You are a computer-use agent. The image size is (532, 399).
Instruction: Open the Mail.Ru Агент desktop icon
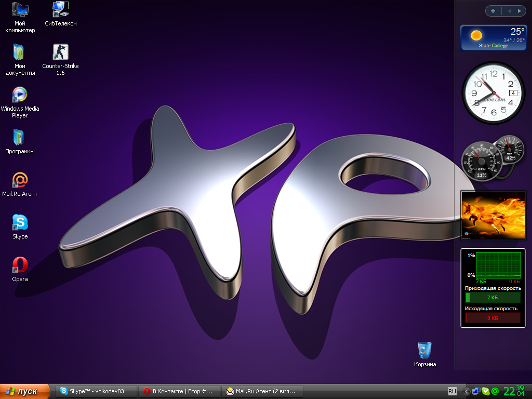pyautogui.click(x=20, y=180)
